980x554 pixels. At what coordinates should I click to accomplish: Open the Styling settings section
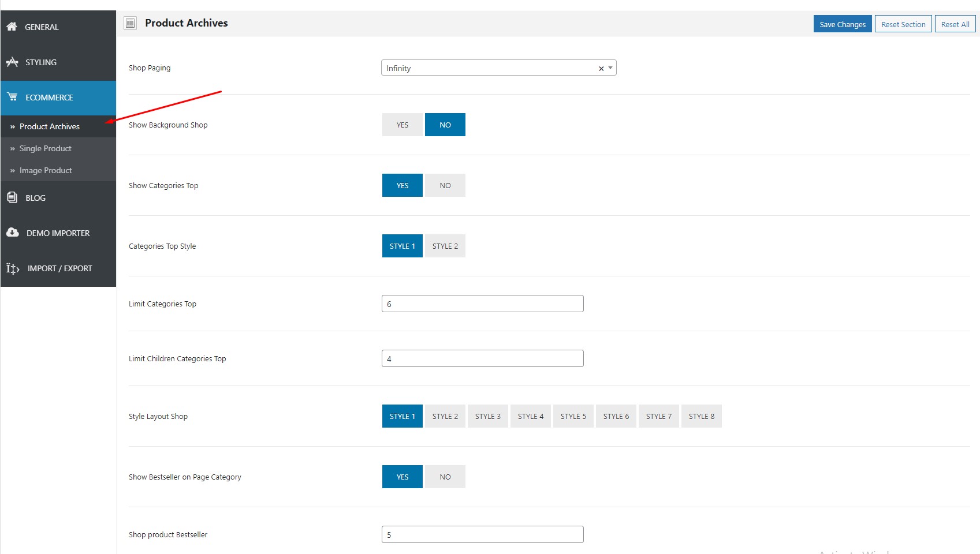(58, 62)
